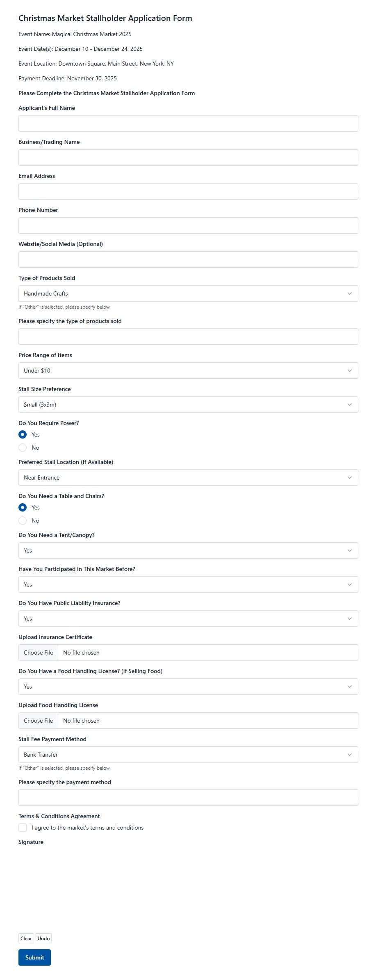This screenshot has height=980, width=371.
Task: Open the Stall Size Preference dropdown
Action: [188, 405]
